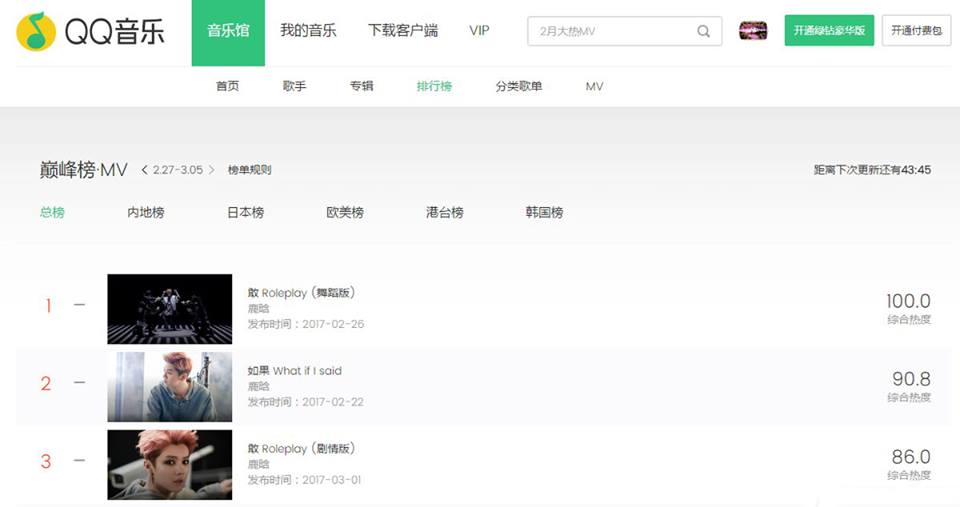This screenshot has width=960, height=507.
Task: Switch to the 日本榜 chart tab
Action: pyautogui.click(x=246, y=212)
